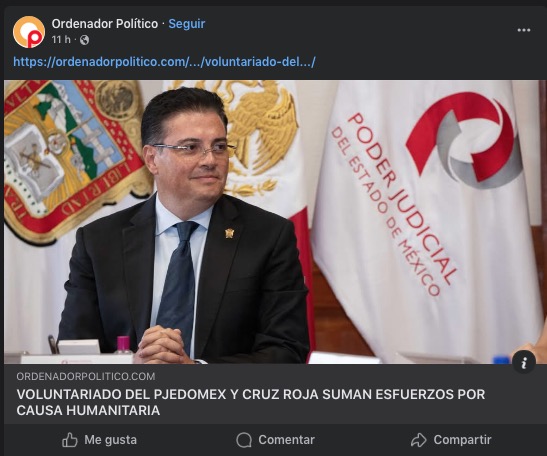
Task: Open the three-dot post options menu
Action: click(x=524, y=30)
